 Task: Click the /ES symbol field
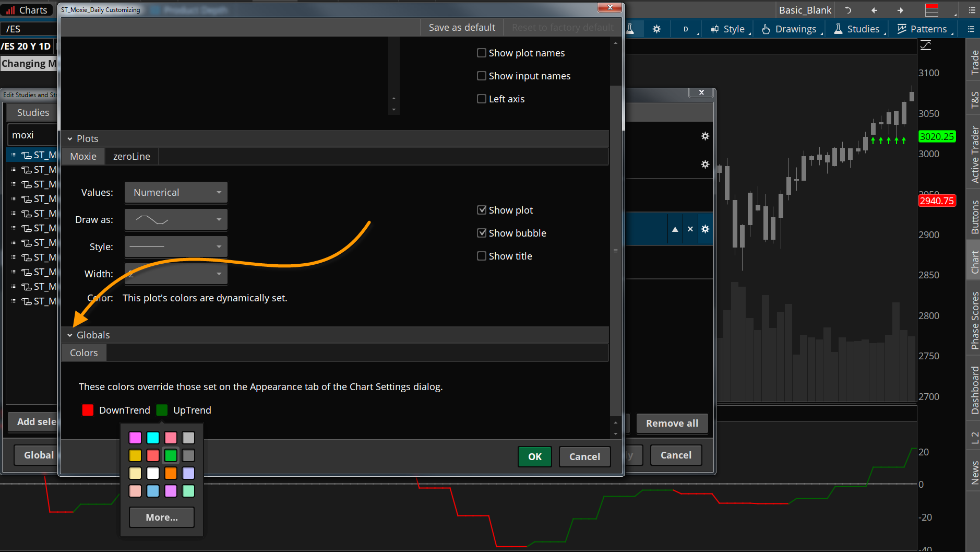coord(29,29)
